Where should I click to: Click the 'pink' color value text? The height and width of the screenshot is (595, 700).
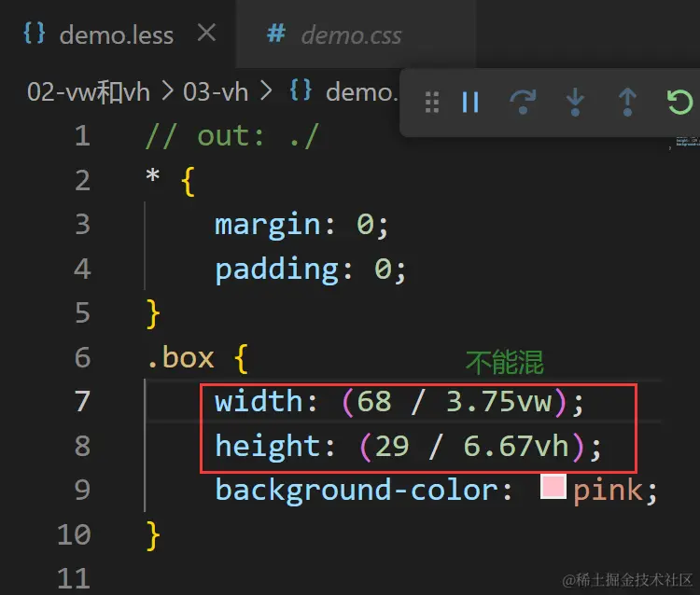pos(608,491)
